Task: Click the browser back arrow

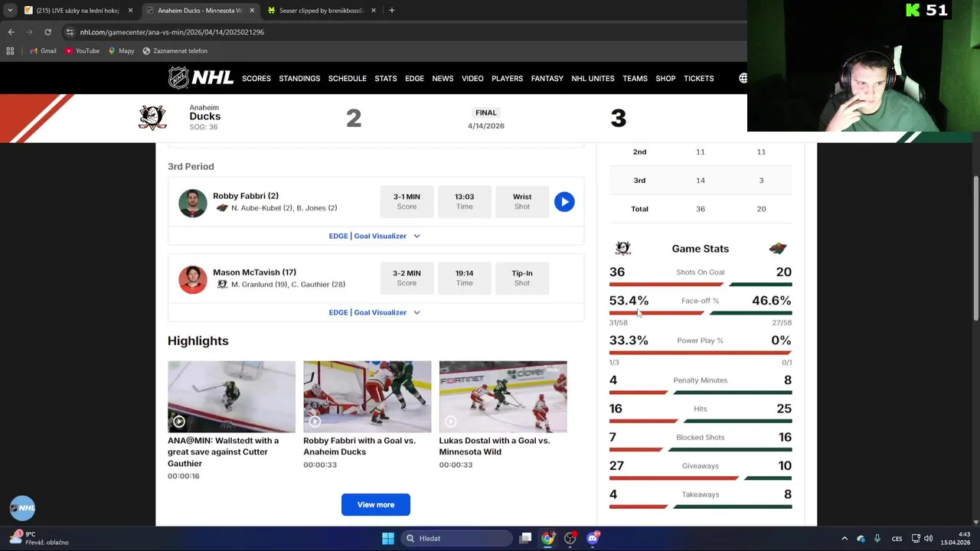Action: click(x=11, y=32)
